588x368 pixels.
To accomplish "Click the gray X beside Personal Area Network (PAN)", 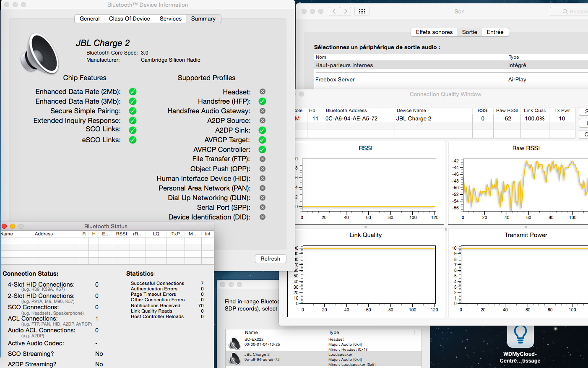I will (x=263, y=188).
